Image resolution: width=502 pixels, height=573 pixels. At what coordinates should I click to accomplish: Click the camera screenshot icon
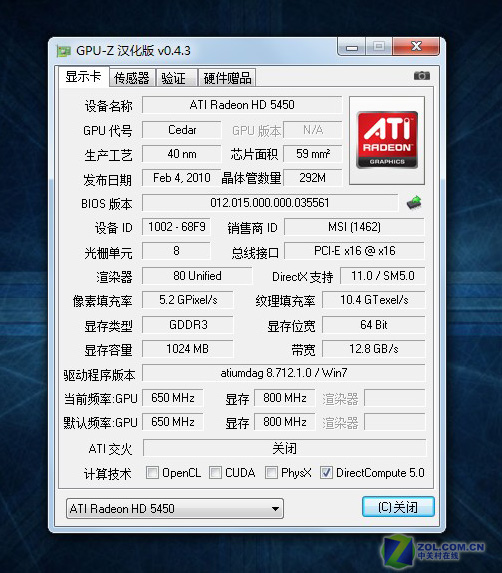tap(422, 76)
